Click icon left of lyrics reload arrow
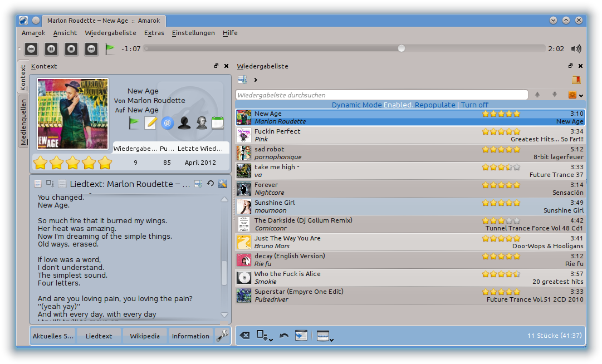The width and height of the screenshot is (602, 364). pyautogui.click(x=198, y=184)
